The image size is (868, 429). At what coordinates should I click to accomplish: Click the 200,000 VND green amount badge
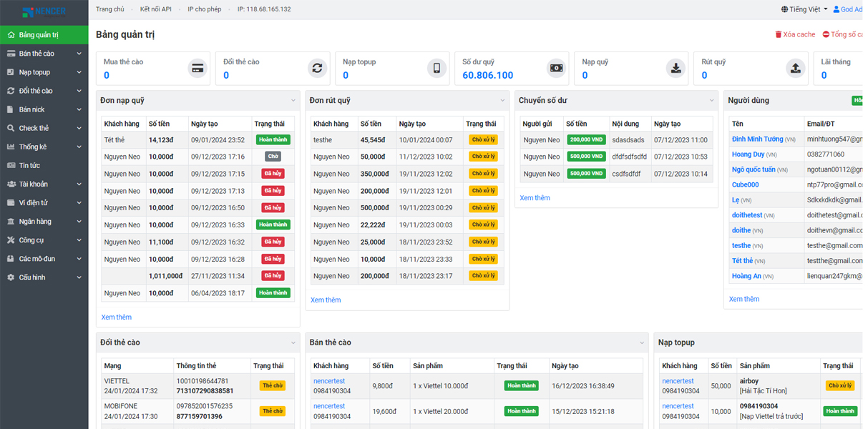pos(586,140)
